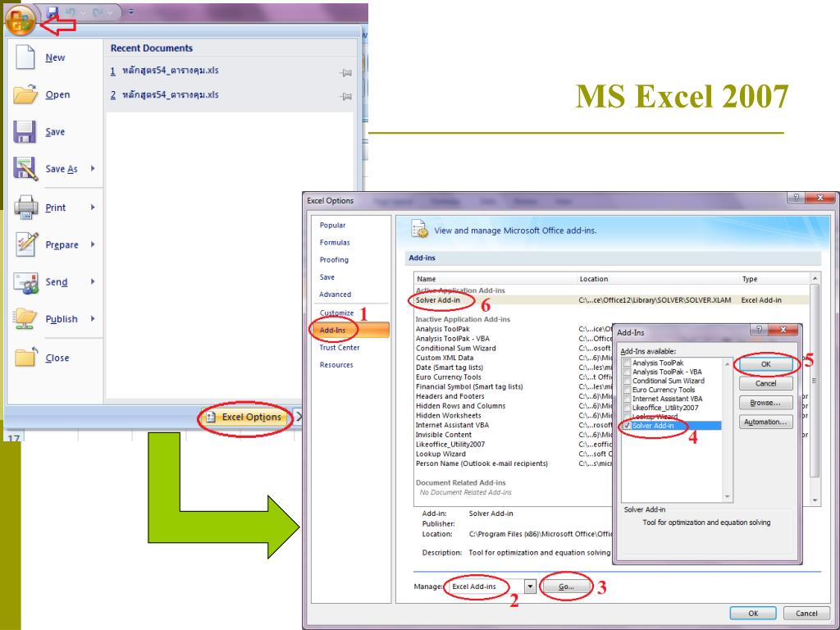Click the New document icon
Viewport: 840px width, 630px height.
tap(25, 57)
